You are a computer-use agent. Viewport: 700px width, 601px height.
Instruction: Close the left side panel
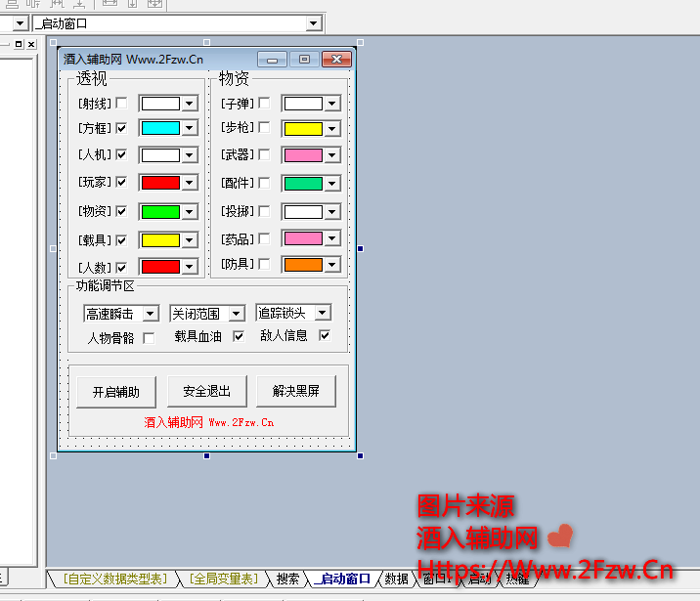coord(31,44)
